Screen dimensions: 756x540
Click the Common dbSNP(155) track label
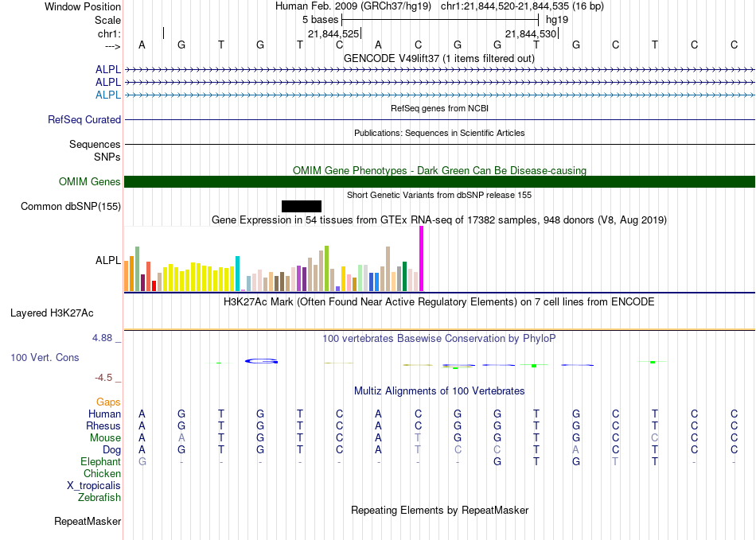[70, 207]
